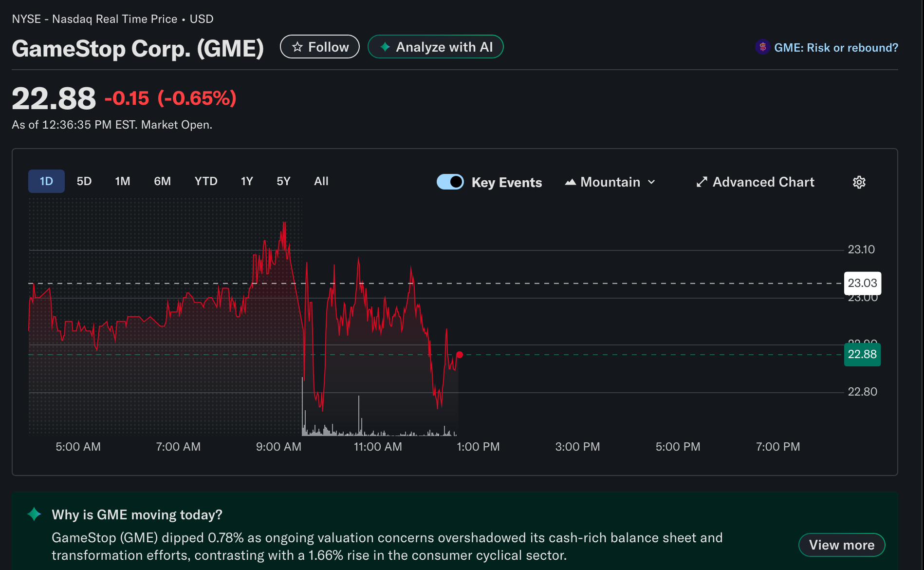Click the green 22.88 price label
Viewport: 924px width, 570px height.
point(863,354)
